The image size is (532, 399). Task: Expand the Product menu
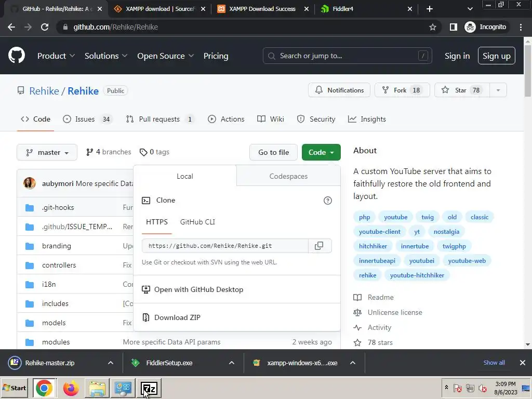coord(56,56)
